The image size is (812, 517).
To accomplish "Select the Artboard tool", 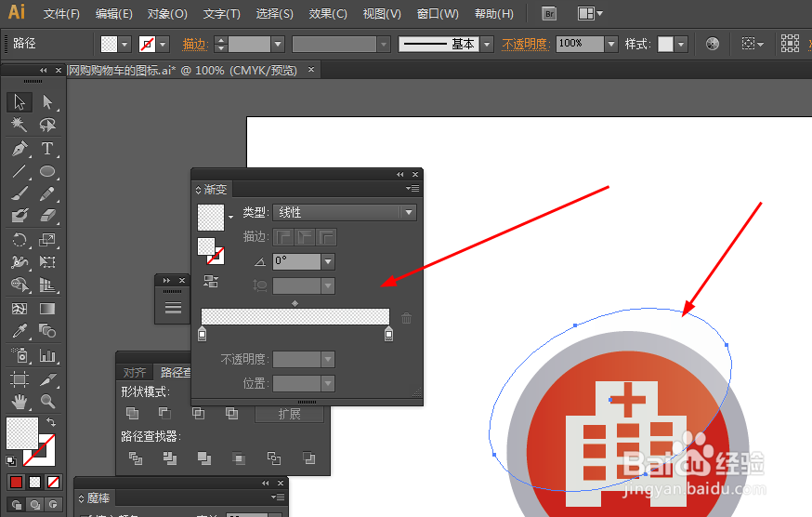I will click(20, 379).
